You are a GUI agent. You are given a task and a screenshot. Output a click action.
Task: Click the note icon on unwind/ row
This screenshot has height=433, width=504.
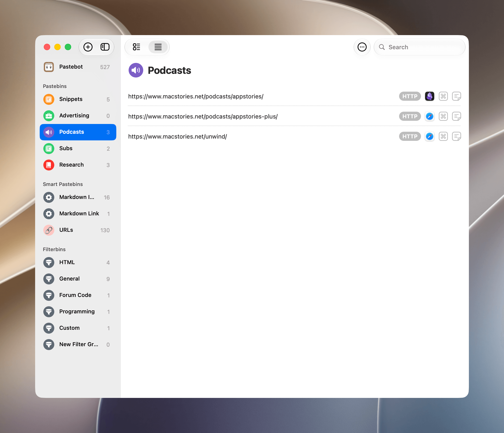click(x=456, y=136)
